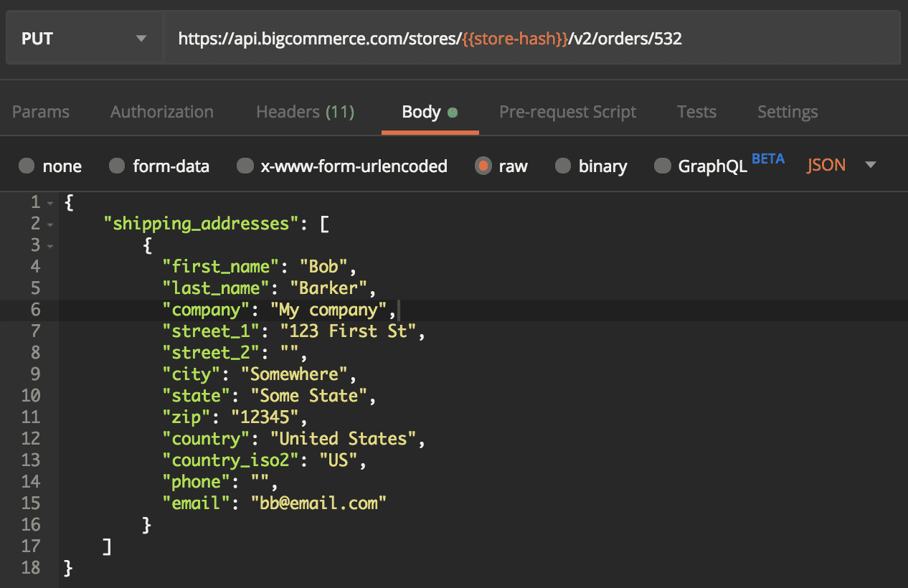Choose the binary radio option
Viewport: 908px width, 588px height.
tap(563, 166)
